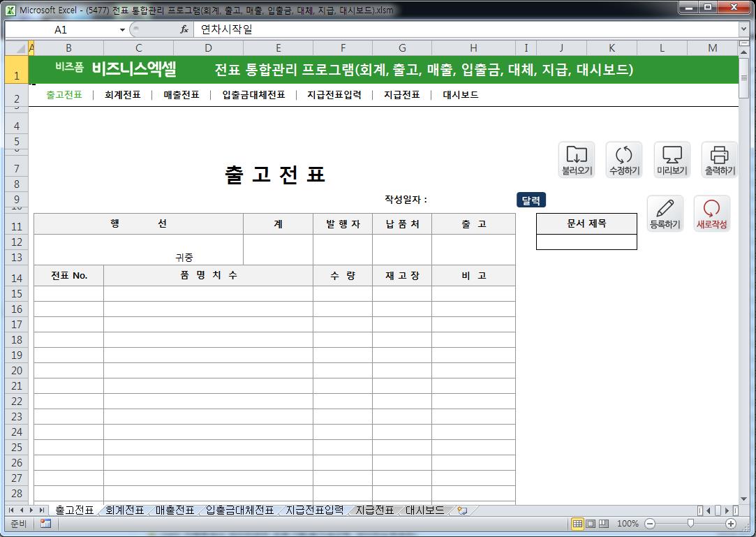Switch to the 입출금대체전표 sheet tab
Viewport: 756px width, 537px height.
[239, 510]
